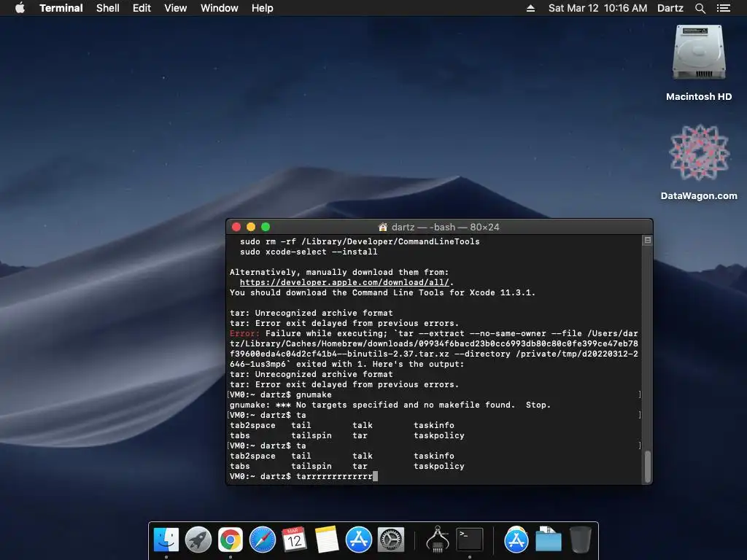Open Trash in the Dock
The height and width of the screenshot is (560, 747).
[x=580, y=540]
